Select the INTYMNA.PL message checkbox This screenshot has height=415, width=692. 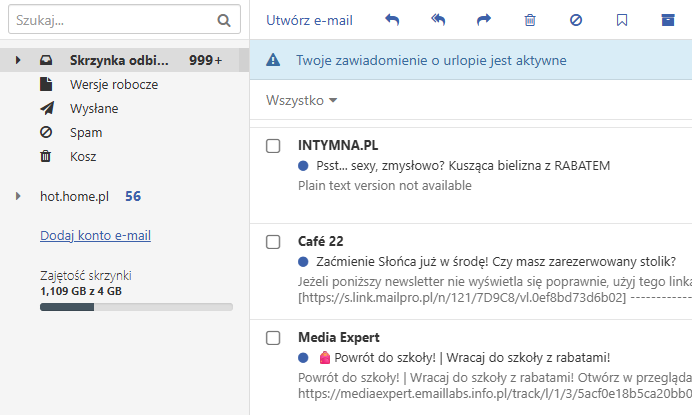tap(273, 146)
